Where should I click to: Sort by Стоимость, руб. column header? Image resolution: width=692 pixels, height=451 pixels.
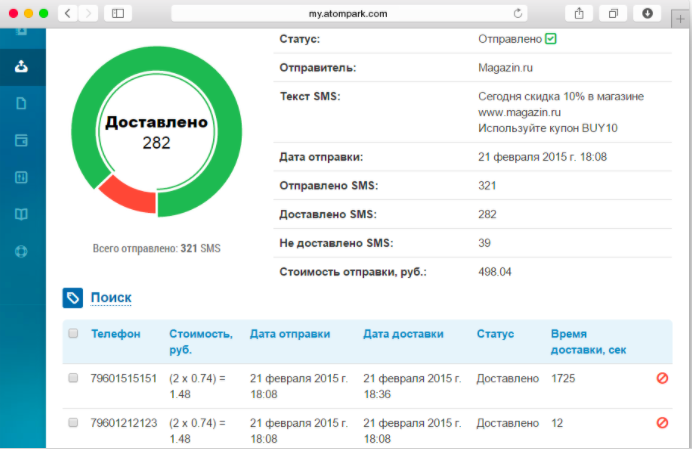click(201, 342)
